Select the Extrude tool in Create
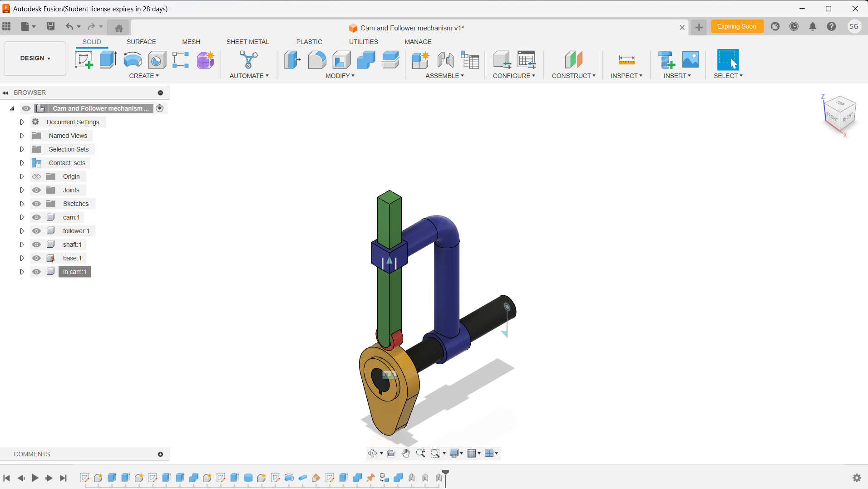 108,59
